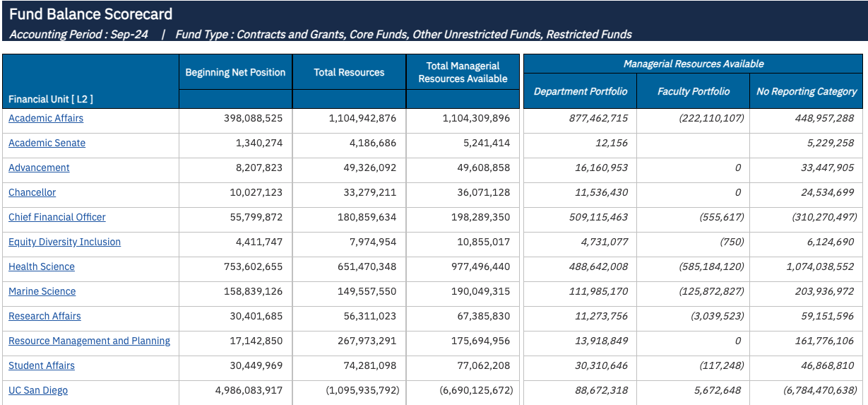Select Total Managerial Resources Available header

coord(463,72)
